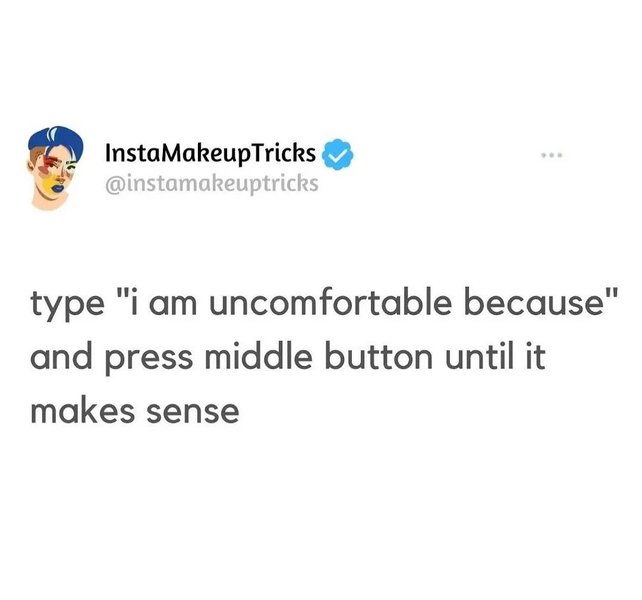Open the InstaMakeupTricks display name link
Viewport: 642px width, 600px height.
[x=211, y=155]
